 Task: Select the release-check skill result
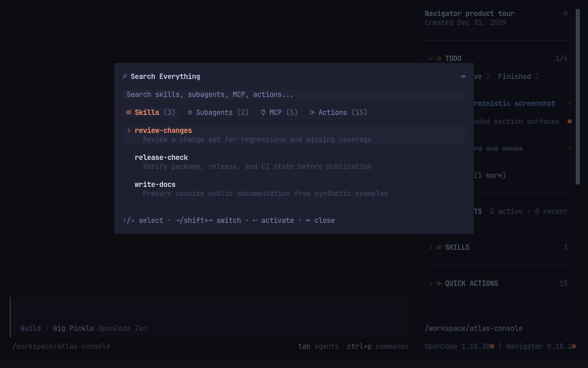[294, 162]
